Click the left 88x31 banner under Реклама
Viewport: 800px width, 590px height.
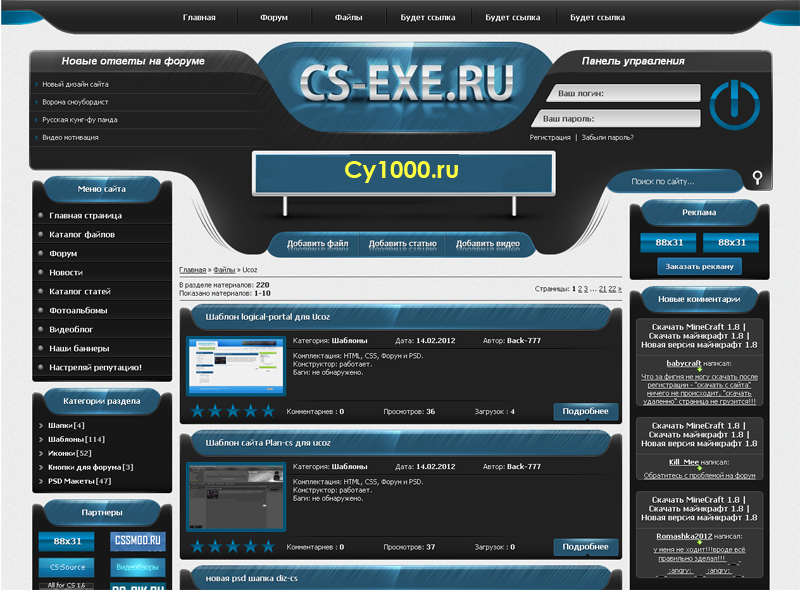(x=668, y=242)
